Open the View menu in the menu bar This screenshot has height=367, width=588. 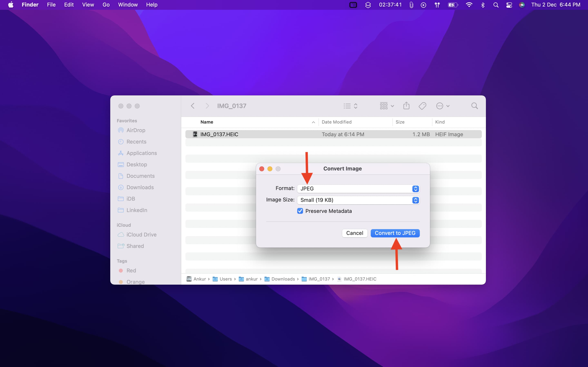click(x=88, y=5)
